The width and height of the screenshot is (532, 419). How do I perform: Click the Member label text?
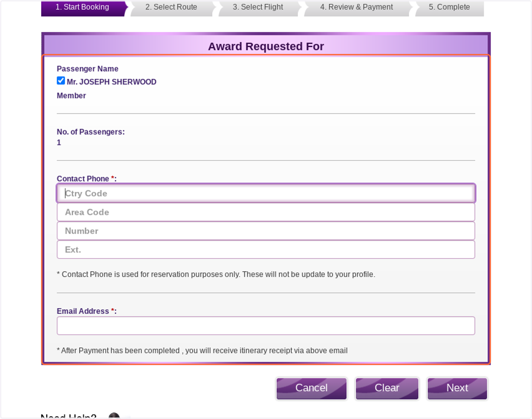(71, 95)
